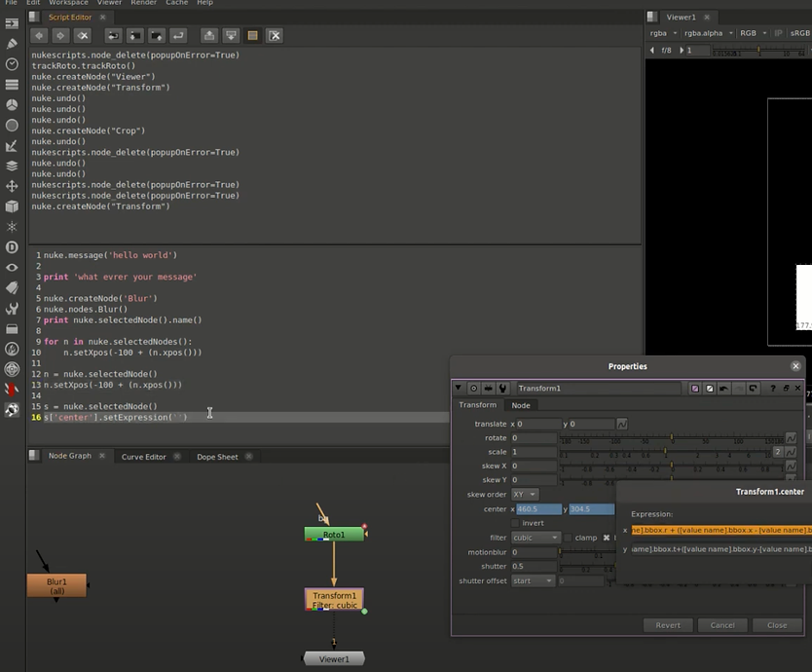Click Clear History button in Script Editor
The height and width of the screenshot is (672, 812).
click(x=83, y=35)
